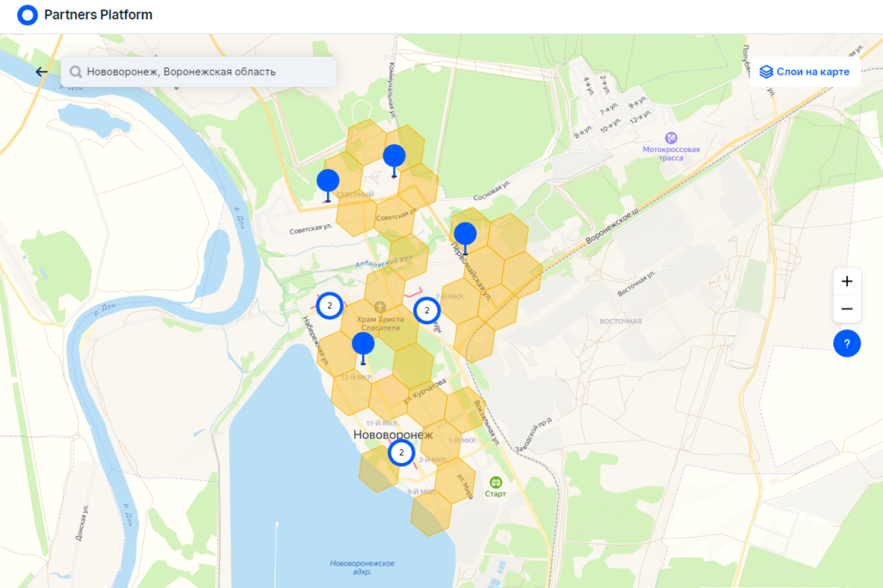Click the blue pin near 12-й микрорайон

tap(361, 345)
